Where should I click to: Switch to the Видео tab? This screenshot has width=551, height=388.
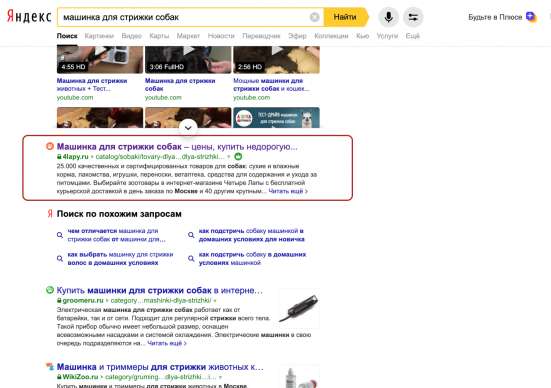tap(131, 36)
